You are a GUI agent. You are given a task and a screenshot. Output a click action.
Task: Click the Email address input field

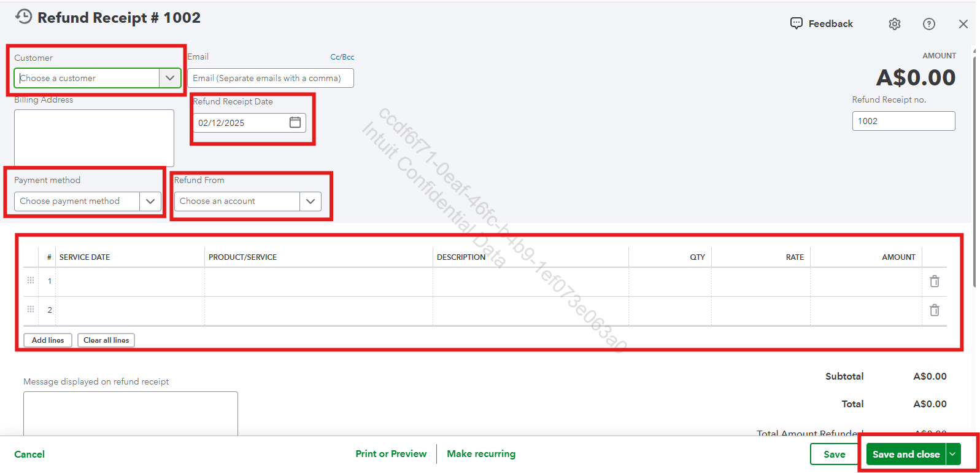click(271, 78)
